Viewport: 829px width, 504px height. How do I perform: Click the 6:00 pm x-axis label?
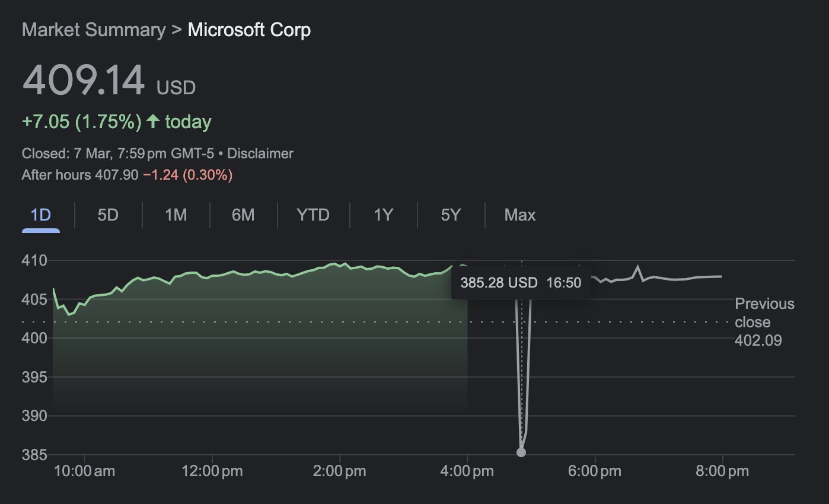click(x=594, y=472)
